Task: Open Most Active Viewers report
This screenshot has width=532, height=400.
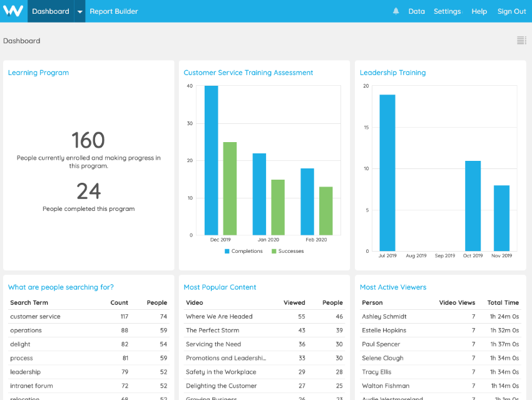Action: [x=393, y=287]
